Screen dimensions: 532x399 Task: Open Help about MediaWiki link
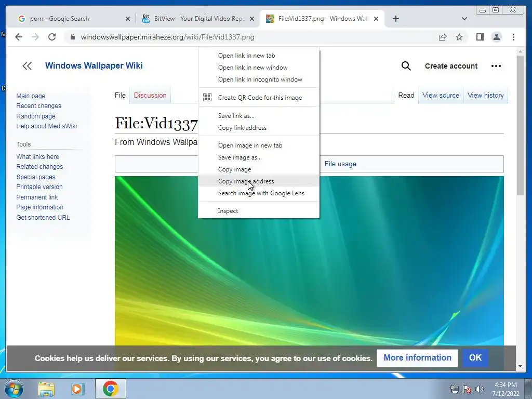coord(46,126)
